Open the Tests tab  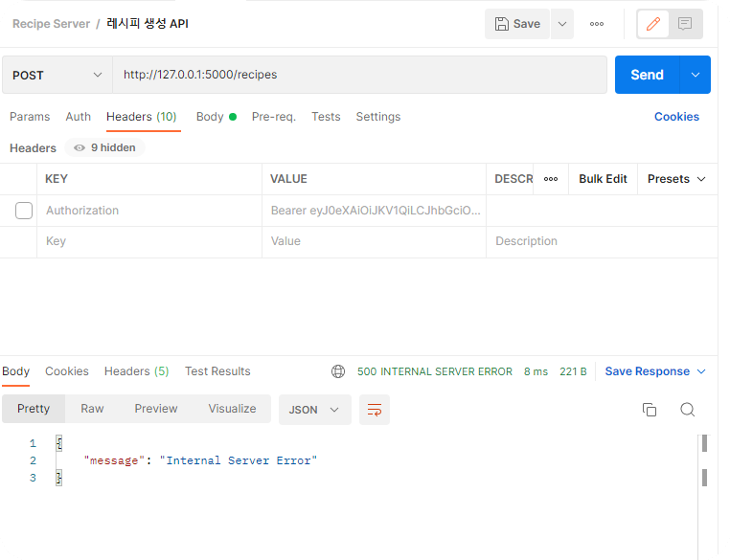(x=326, y=117)
